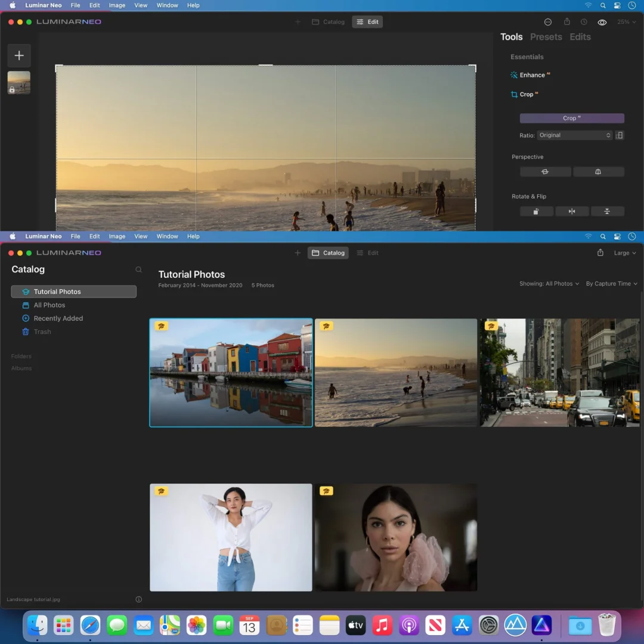This screenshot has height=644, width=644.
Task: Switch to the Presets tab
Action: [546, 37]
